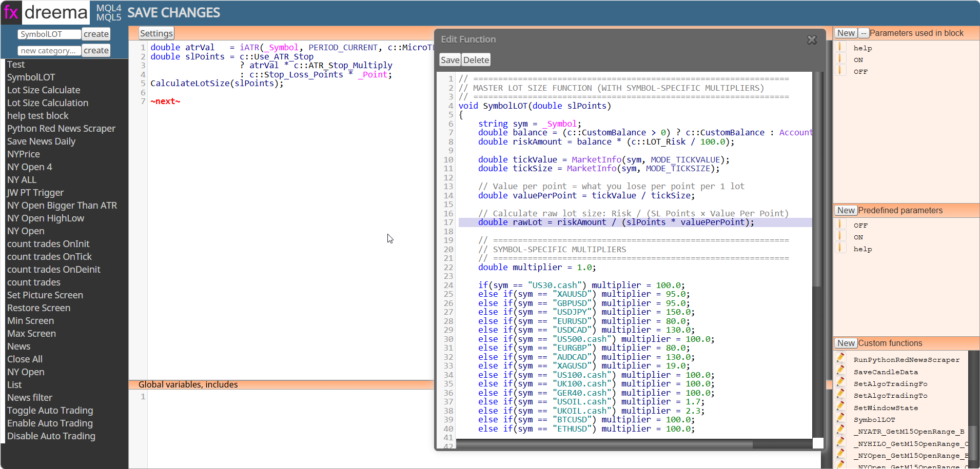
Task: Click the pencil icon beside OFF in Parameters used in block
Action: pyautogui.click(x=840, y=71)
